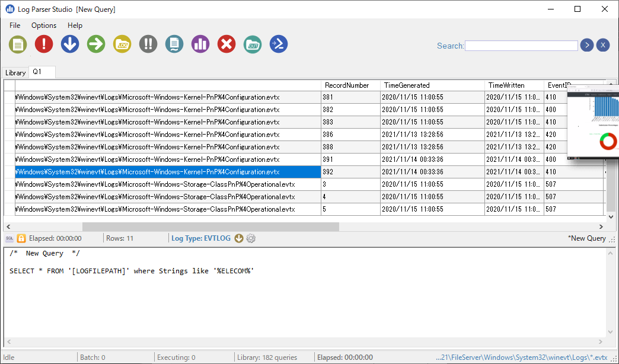Click the blue download arrow toolbar icon
The image size is (619, 364).
point(69,44)
